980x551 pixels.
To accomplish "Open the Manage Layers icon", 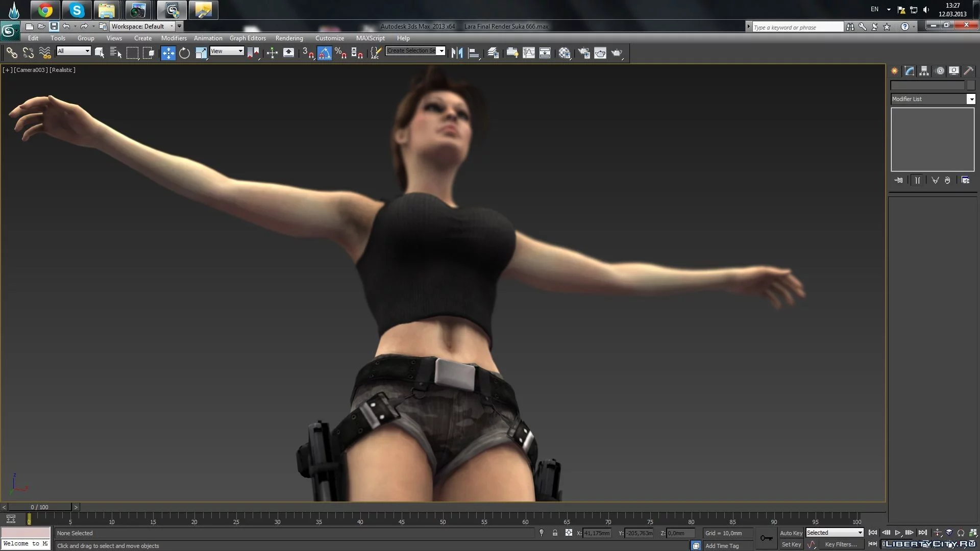I will coord(493,53).
